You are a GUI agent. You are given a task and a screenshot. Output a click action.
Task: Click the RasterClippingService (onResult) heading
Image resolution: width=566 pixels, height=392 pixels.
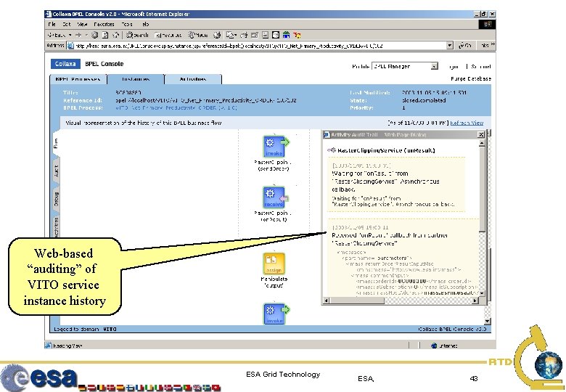[386, 150]
